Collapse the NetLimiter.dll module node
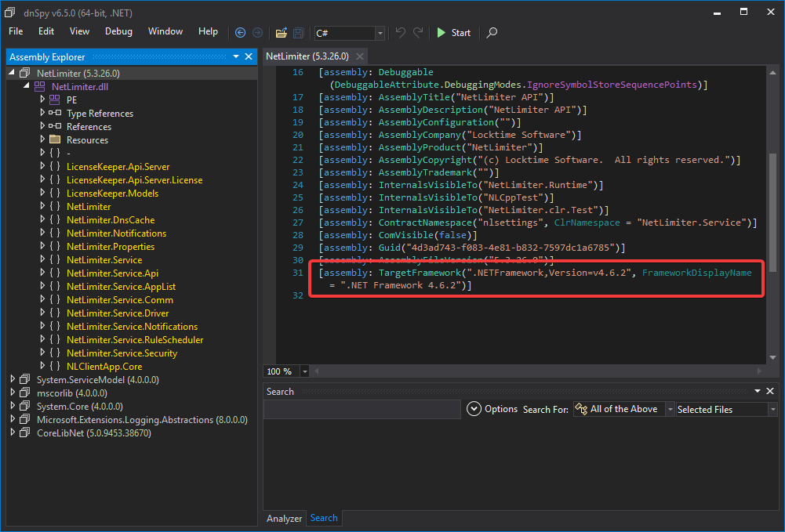Viewport: 785px width, 532px height. 27,87
